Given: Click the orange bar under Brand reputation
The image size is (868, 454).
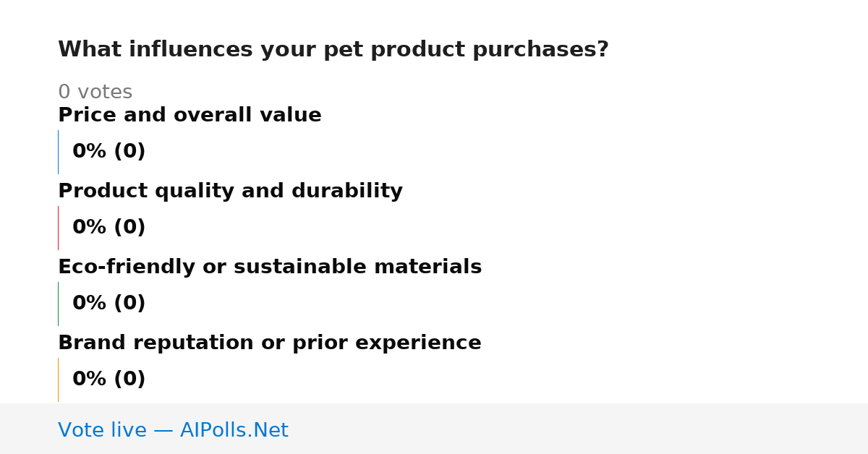Looking at the screenshot, I should click(x=58, y=380).
